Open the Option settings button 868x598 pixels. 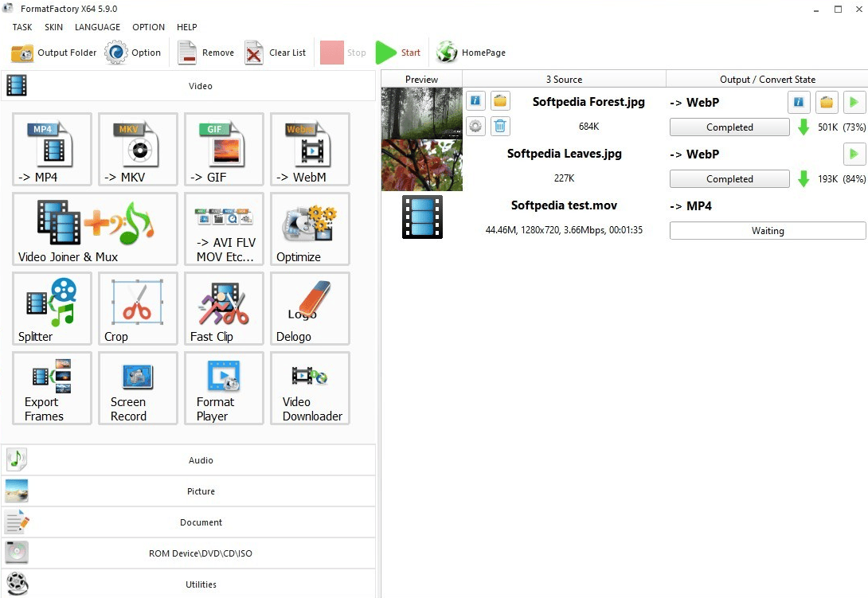click(x=133, y=53)
